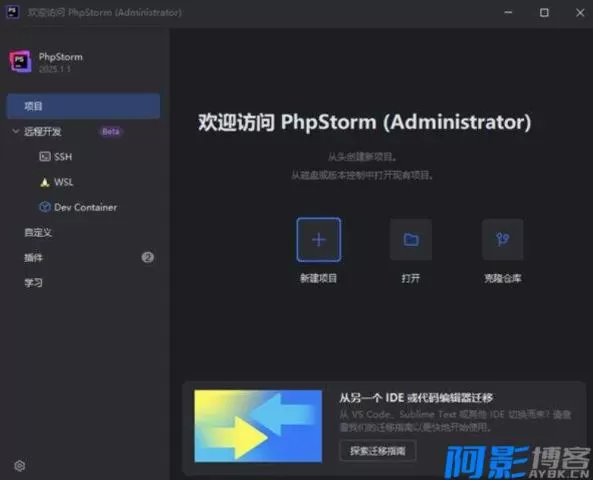Click the New Project plus icon
Viewport: 593px width, 480px height.
click(319, 239)
